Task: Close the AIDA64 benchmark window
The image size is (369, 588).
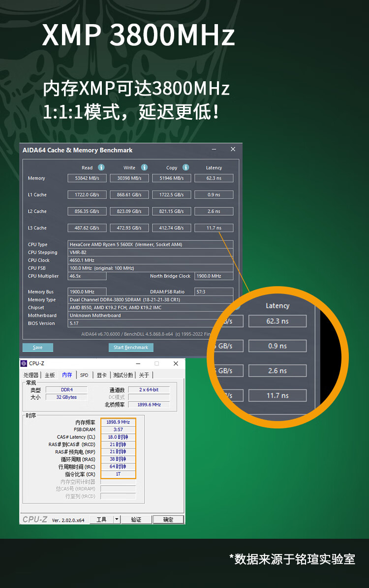Action: tap(233, 149)
